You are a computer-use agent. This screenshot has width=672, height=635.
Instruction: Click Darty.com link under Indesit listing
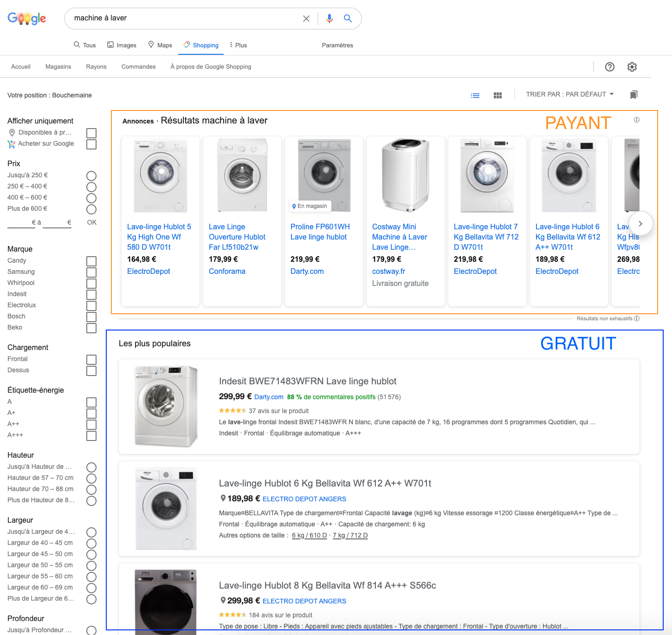click(269, 397)
